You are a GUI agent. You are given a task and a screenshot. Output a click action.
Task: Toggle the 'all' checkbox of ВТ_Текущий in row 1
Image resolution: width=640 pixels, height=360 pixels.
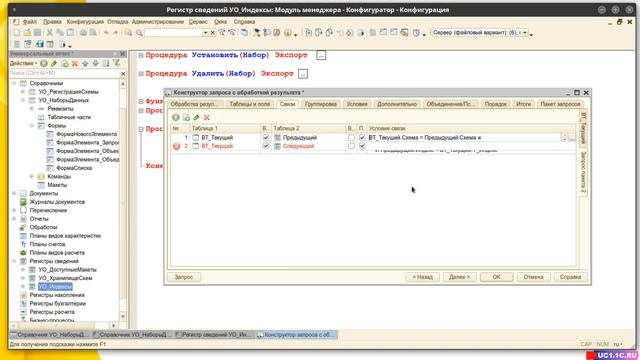coord(266,138)
